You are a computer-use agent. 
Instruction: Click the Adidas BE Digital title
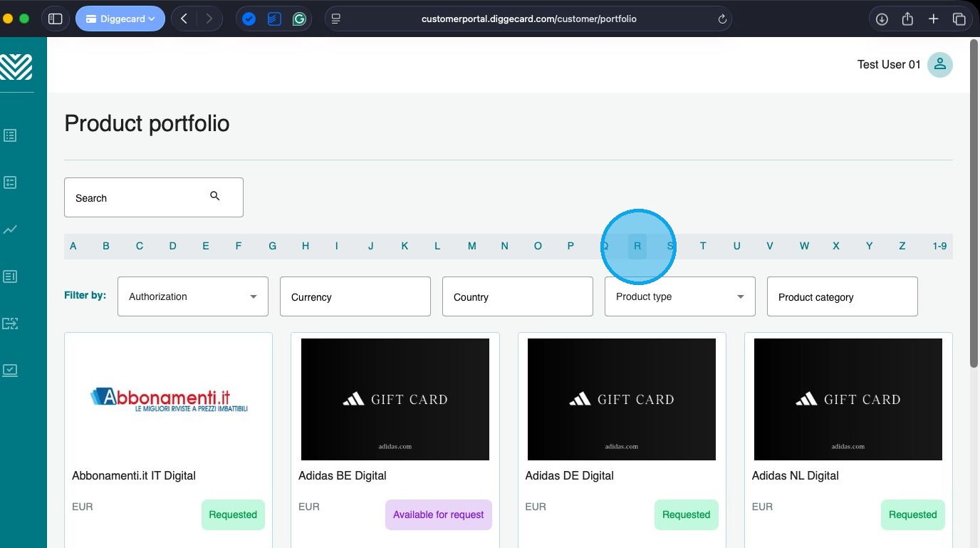(343, 475)
